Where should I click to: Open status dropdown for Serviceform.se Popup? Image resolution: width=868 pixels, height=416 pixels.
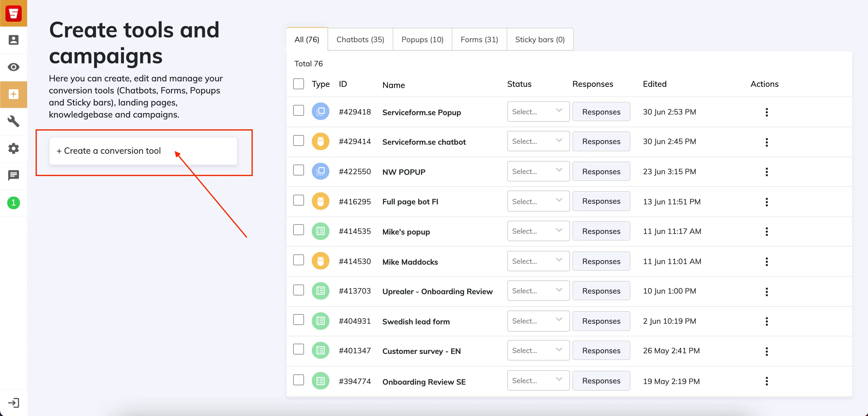(x=538, y=112)
